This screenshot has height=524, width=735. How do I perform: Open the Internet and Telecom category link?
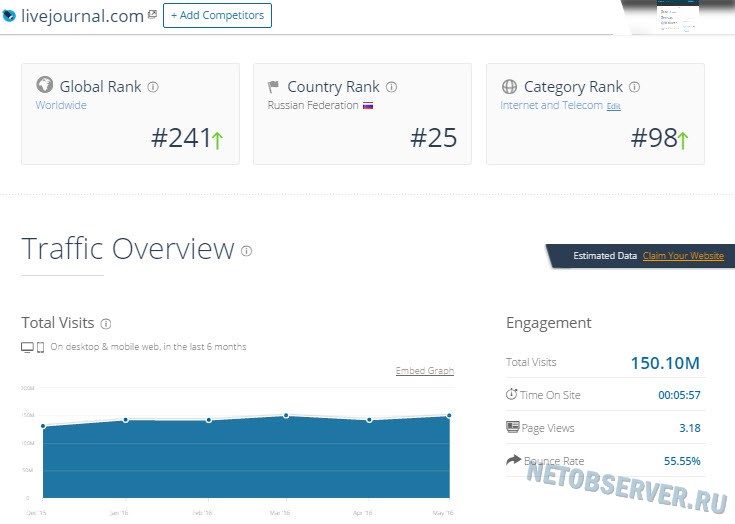[551, 105]
